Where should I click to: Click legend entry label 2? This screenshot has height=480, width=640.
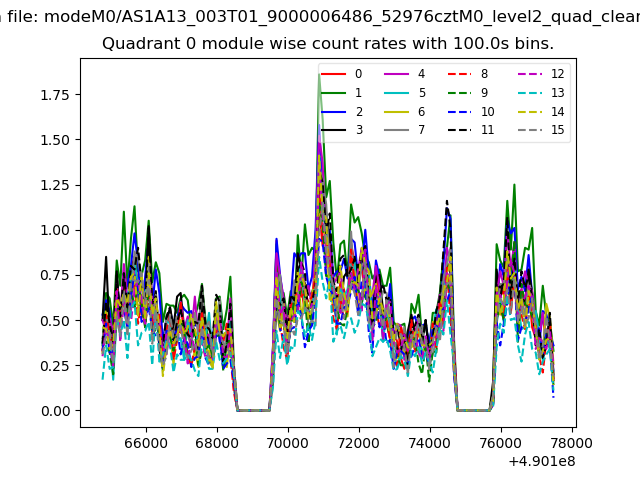(358, 112)
